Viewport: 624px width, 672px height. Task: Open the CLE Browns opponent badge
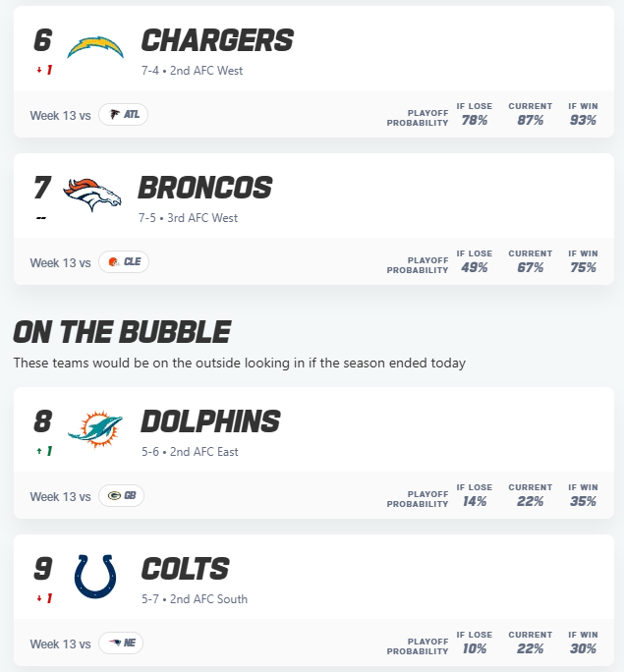coord(124,262)
